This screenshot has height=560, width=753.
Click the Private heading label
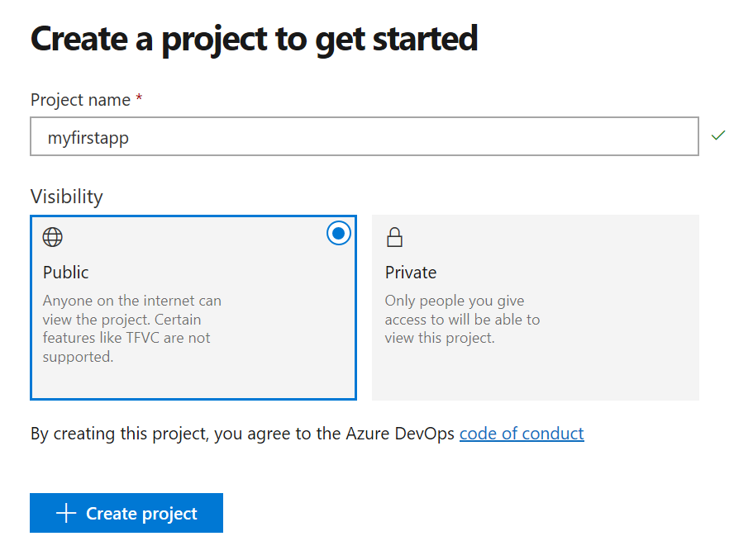(411, 273)
